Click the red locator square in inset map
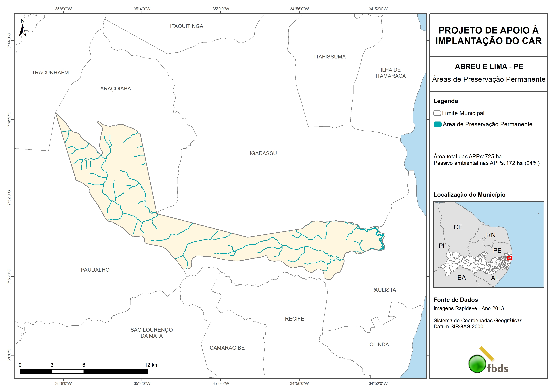 (510, 258)
